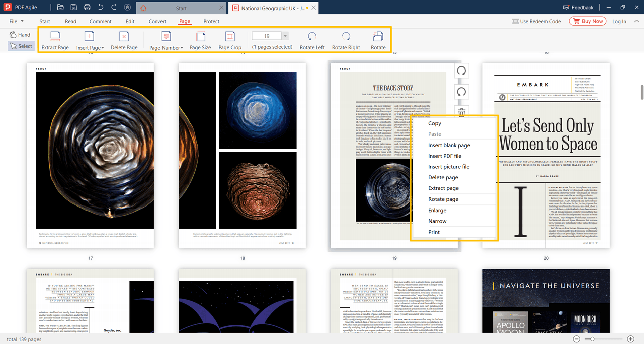Viewport: 644px width, 344px height.
Task: Click the Print icon in the title bar
Action: [87, 7]
